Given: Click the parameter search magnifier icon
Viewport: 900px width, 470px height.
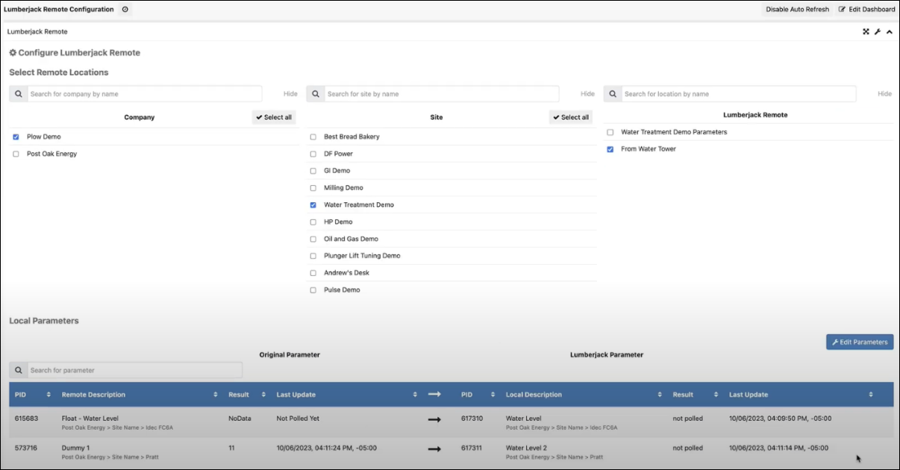Looking at the screenshot, I should [18, 370].
